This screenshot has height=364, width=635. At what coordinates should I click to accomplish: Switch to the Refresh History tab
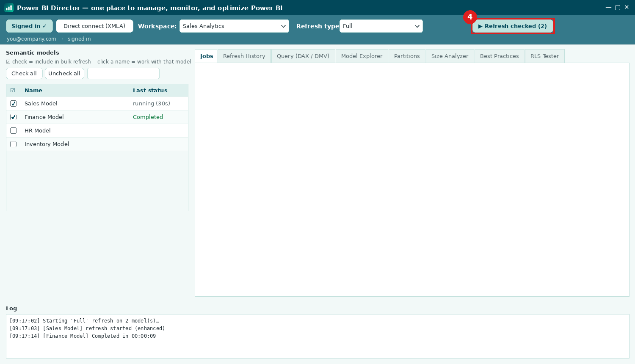coord(244,56)
